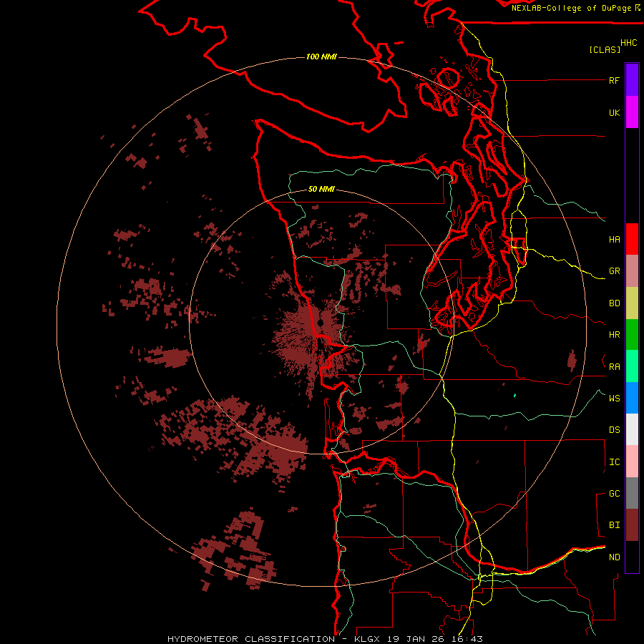Click the HR legend label
Screen dimensions: 644x644
coord(614,335)
